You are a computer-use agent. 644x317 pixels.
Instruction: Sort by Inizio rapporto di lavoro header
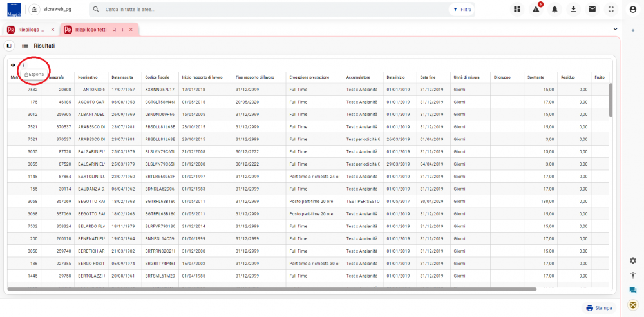coord(205,77)
